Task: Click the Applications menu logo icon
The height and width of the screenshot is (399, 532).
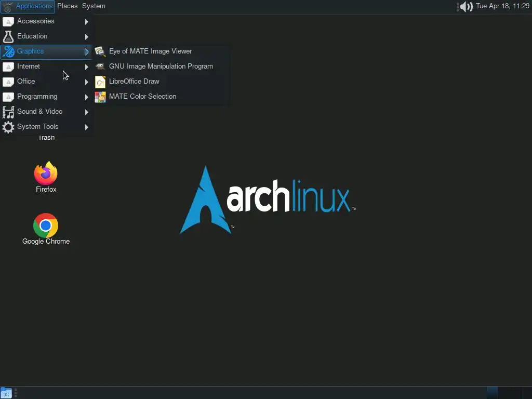Action: 7,6
